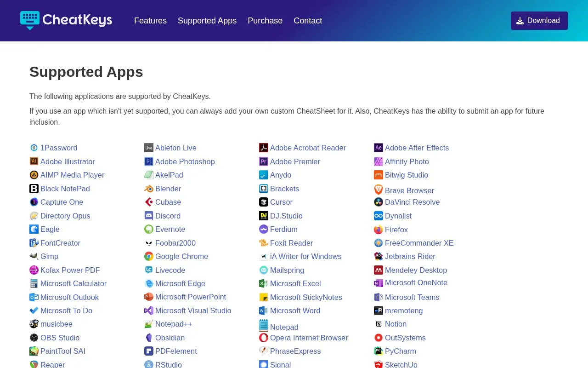Click the Microsoft PowerPoint icon
This screenshot has width=588, height=368.
point(149,297)
